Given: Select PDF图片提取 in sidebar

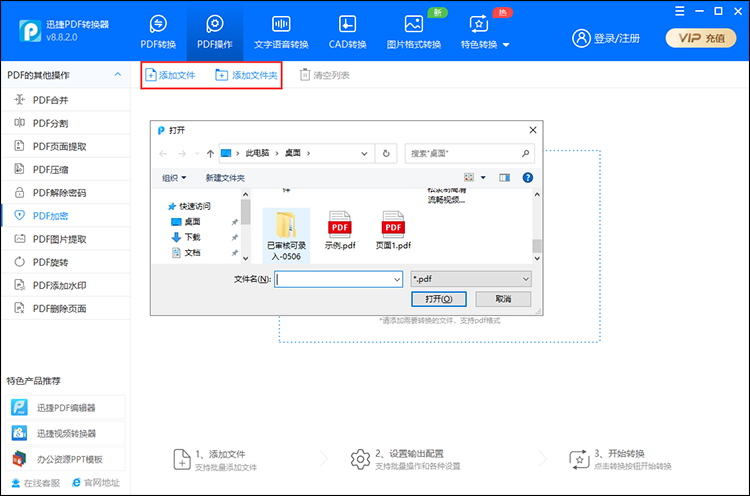Looking at the screenshot, I should [66, 239].
